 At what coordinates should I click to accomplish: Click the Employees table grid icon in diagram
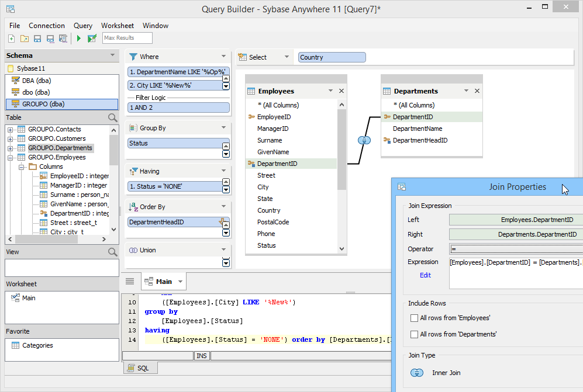tap(251, 91)
